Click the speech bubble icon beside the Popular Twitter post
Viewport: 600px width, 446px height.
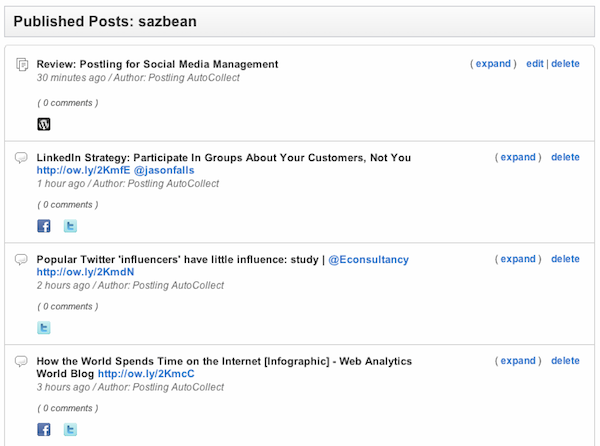[21, 260]
